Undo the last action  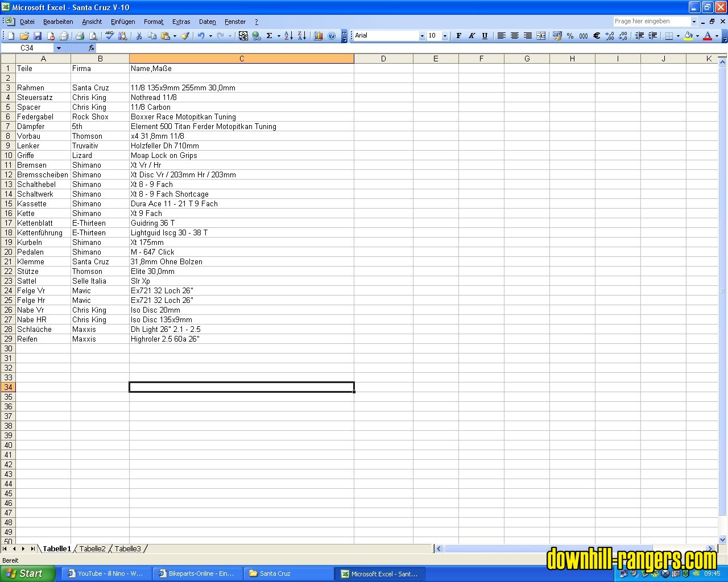point(201,36)
